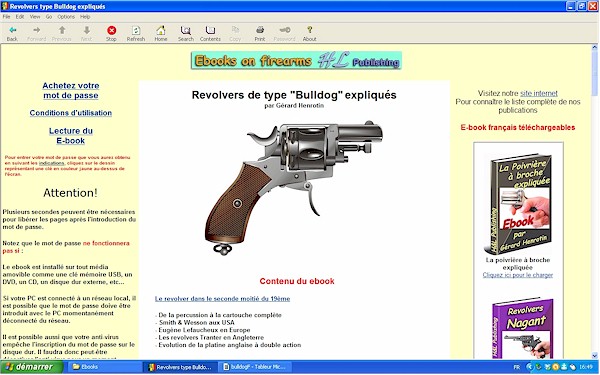Viewport: 600px width, 375px height.
Task: Click the Bulldog revolver illustration
Action: 294,188
